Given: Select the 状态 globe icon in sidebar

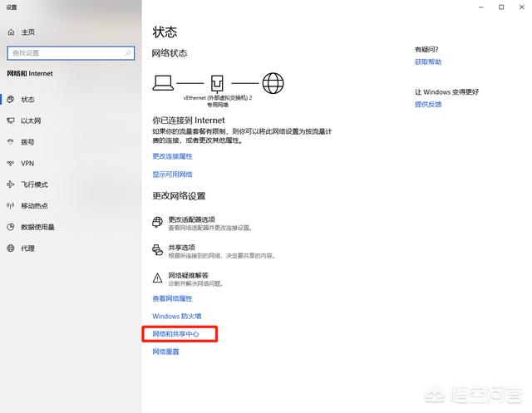Looking at the screenshot, I should tap(11, 100).
